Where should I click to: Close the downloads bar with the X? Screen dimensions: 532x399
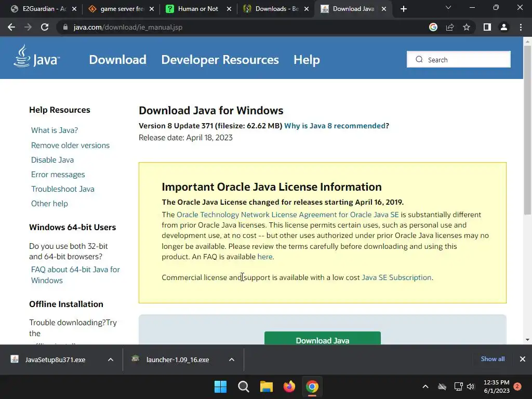(x=523, y=359)
